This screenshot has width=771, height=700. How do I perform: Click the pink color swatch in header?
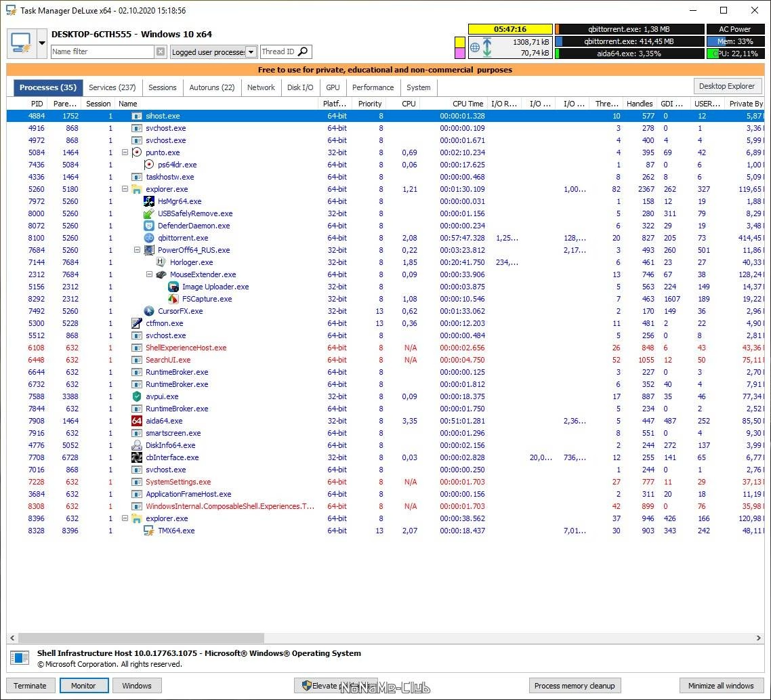click(x=460, y=53)
